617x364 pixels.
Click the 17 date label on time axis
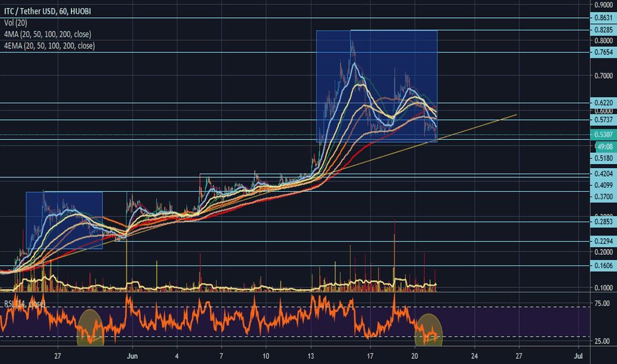coord(370,356)
